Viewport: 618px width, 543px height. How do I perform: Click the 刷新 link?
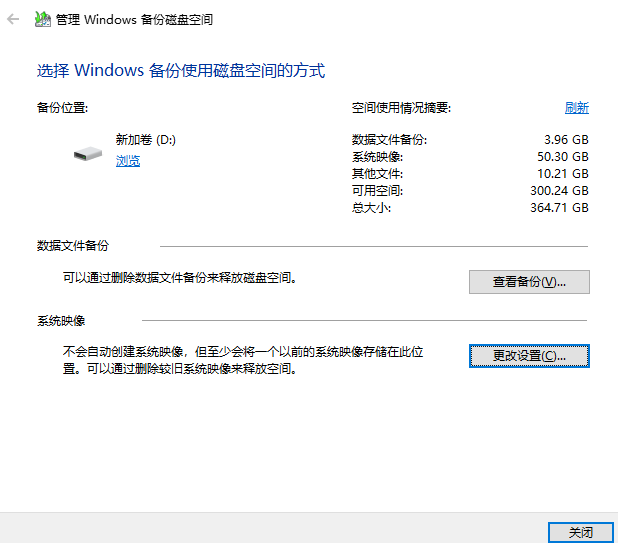577,108
